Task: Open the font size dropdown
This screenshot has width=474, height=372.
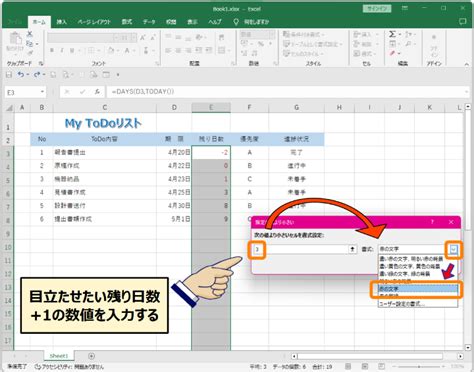Action: pos(133,38)
